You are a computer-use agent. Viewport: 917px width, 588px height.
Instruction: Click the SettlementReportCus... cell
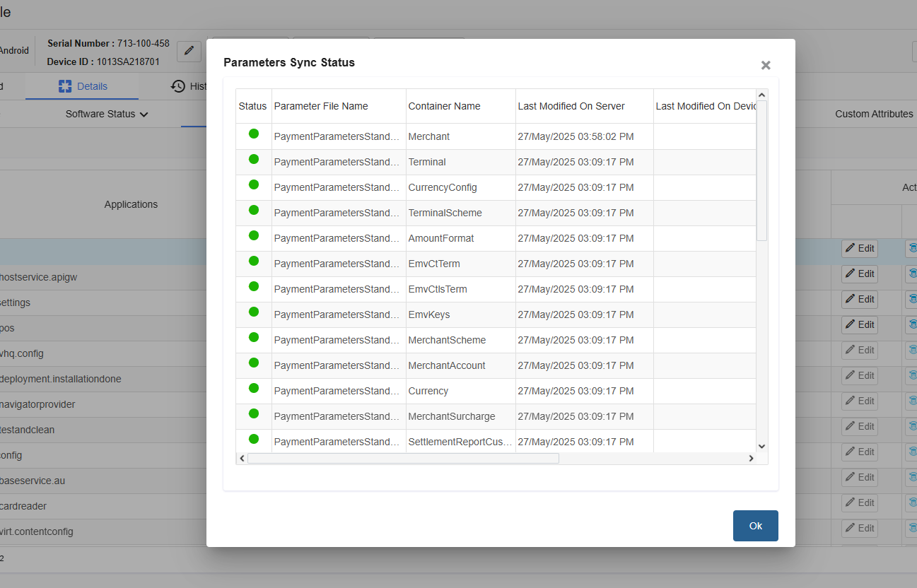461,442
